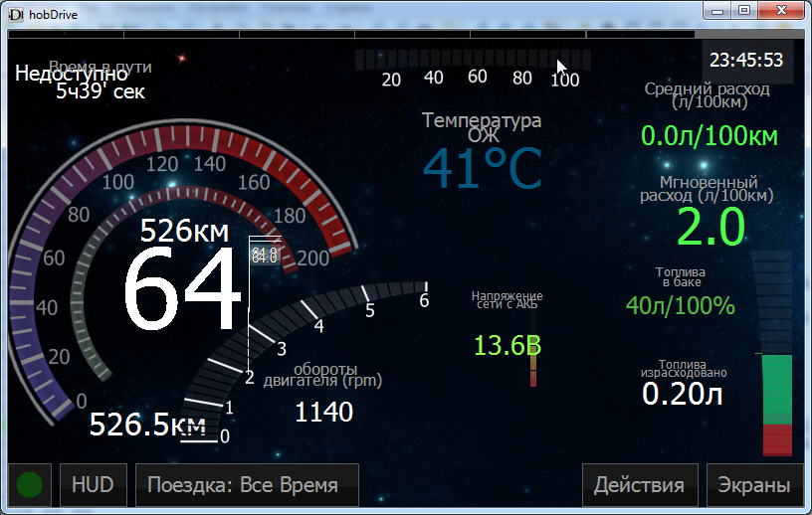Click the 'Мгновенный расход' label
Screen dimensions: 812x515
point(707,189)
